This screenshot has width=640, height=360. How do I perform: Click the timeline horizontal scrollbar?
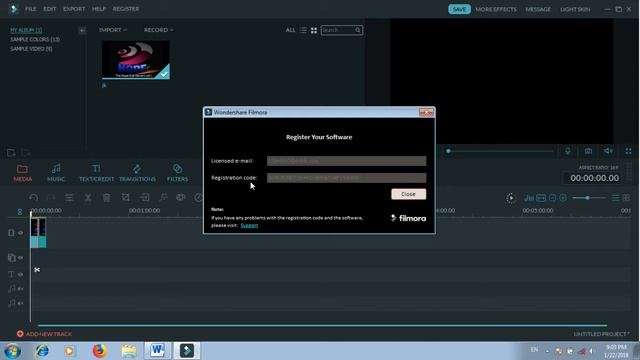tap(322, 325)
